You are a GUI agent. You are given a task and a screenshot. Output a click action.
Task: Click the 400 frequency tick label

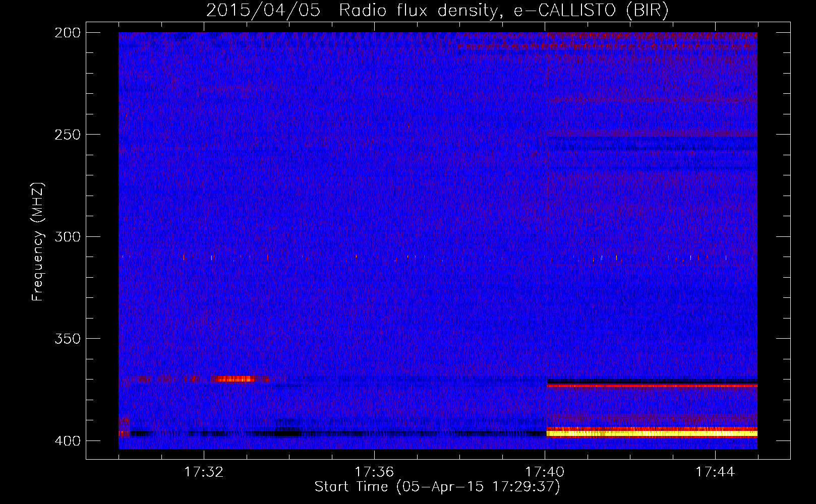pyautogui.click(x=67, y=440)
